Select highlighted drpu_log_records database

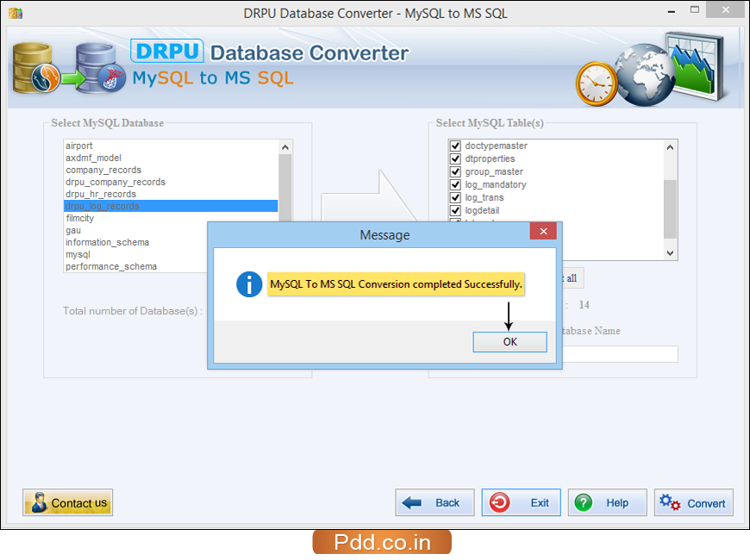pos(171,206)
